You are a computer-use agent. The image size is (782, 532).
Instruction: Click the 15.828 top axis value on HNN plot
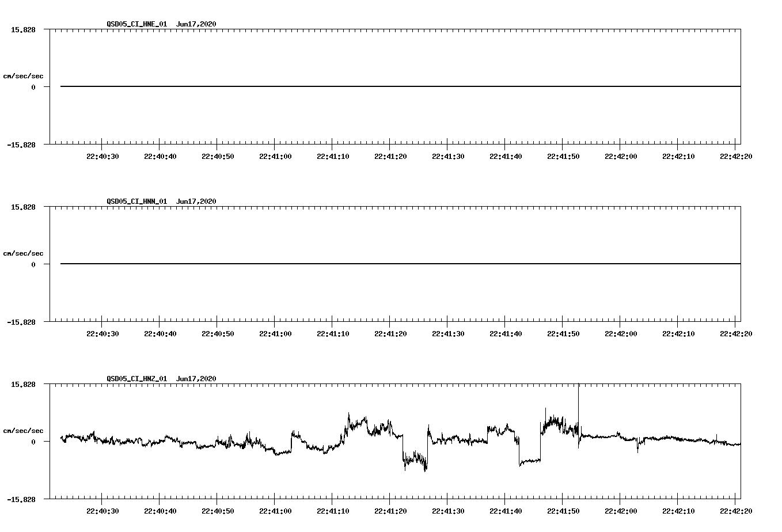(23, 207)
